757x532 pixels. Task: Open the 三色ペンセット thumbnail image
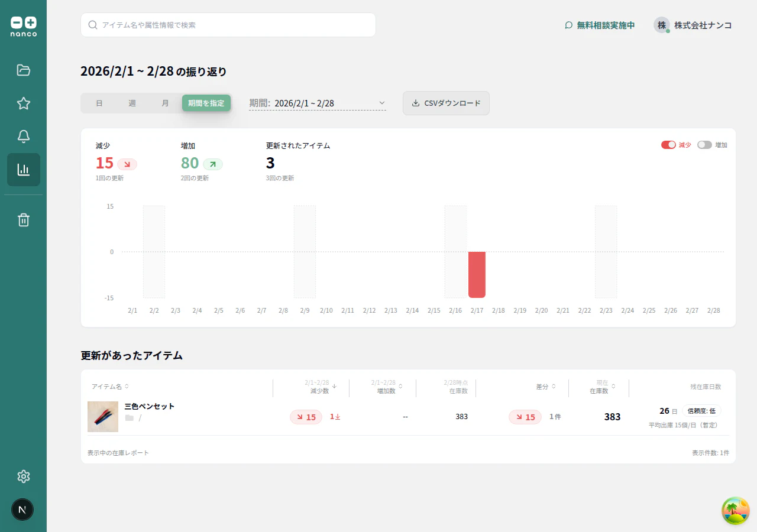click(x=103, y=417)
